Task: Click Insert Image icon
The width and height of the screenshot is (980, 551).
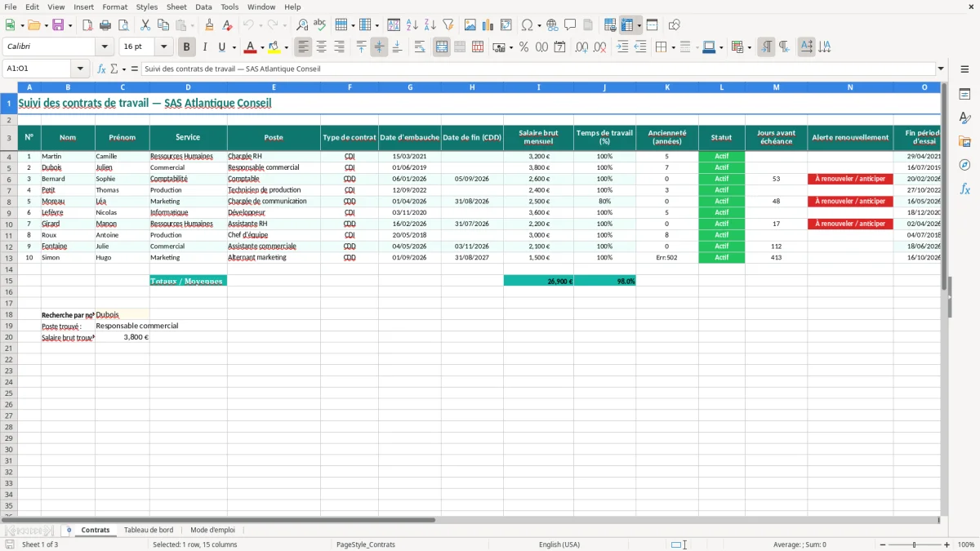Action: [470, 25]
